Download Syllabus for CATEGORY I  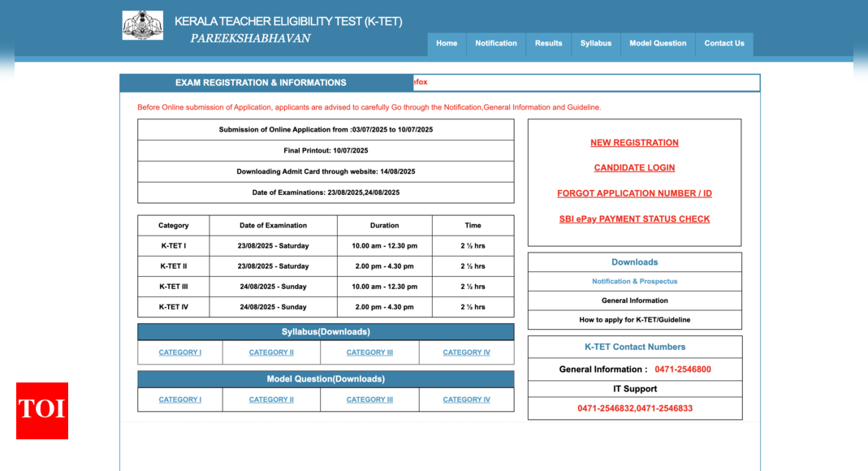180,352
